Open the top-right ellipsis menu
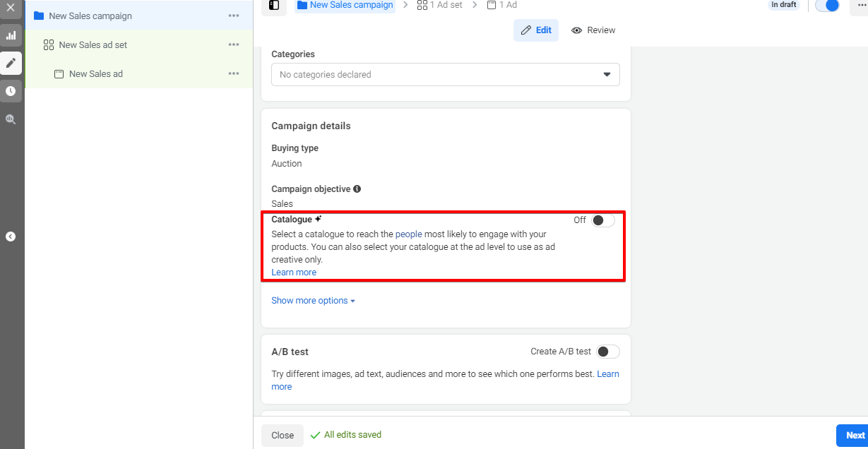 coord(860,6)
